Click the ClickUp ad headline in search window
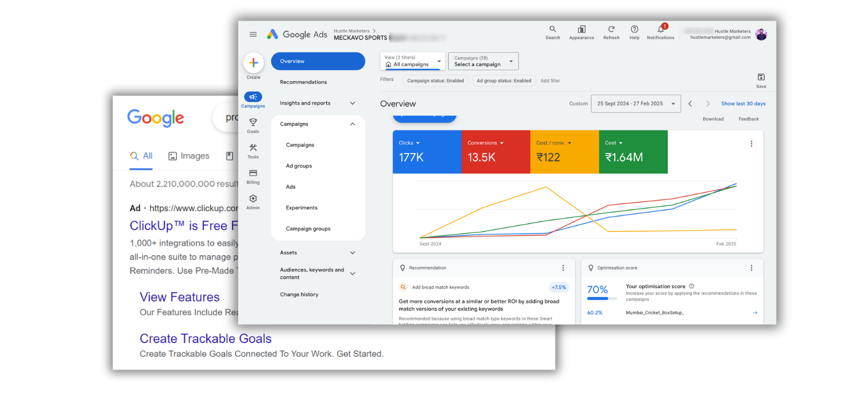This screenshot has width=868, height=417. click(183, 226)
